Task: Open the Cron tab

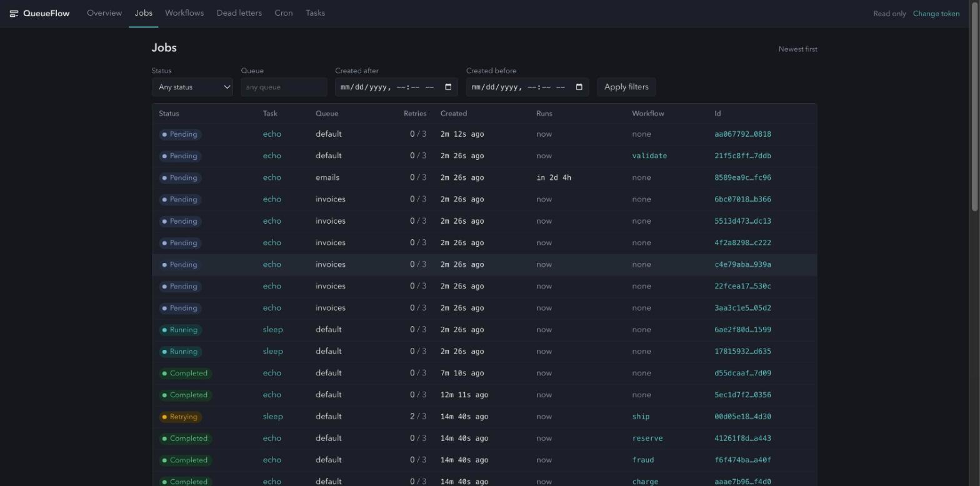Action: 284,13
